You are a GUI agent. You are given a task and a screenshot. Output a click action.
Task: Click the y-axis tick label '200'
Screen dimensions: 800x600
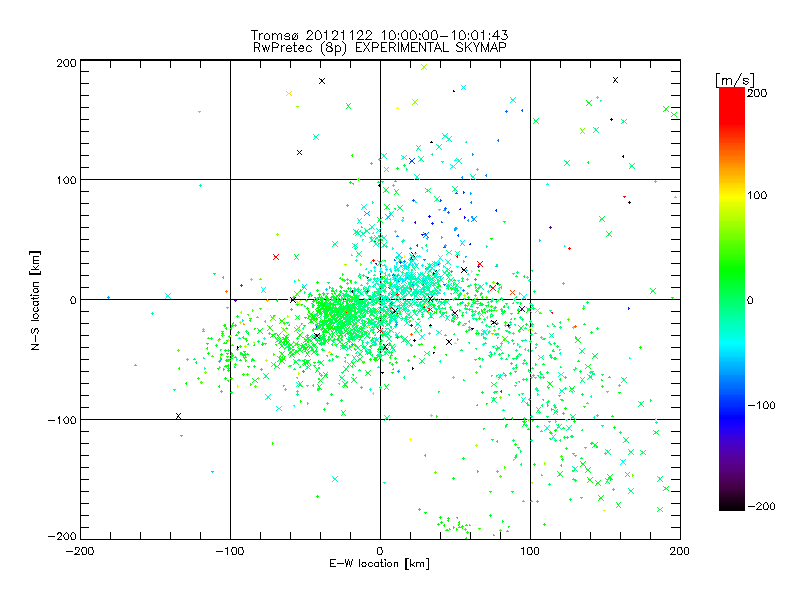click(x=66, y=63)
